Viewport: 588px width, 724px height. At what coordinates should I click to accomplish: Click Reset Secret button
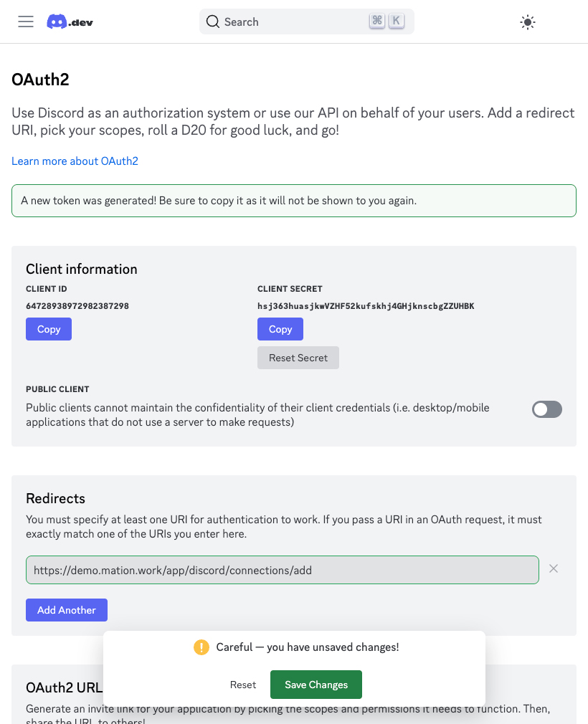pos(298,358)
